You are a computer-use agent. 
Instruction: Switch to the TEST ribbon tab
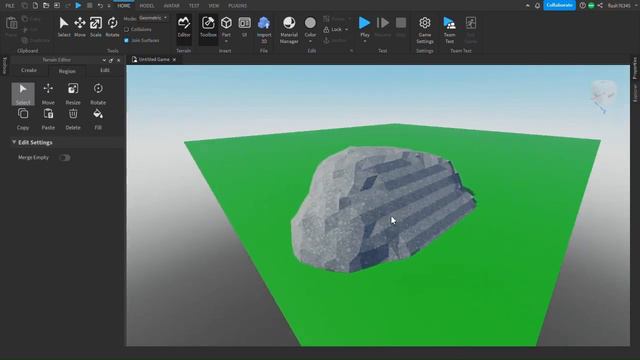[194, 6]
